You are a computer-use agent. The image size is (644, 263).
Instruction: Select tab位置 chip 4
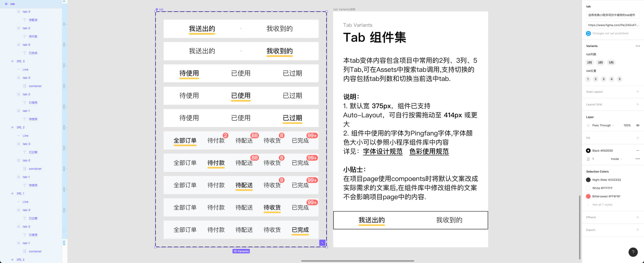click(611, 79)
